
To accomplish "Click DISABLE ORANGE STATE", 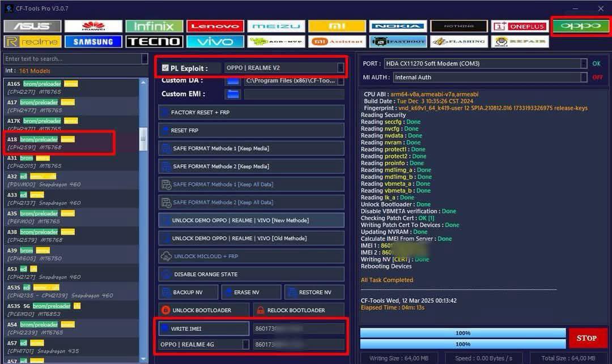I will [x=252, y=274].
